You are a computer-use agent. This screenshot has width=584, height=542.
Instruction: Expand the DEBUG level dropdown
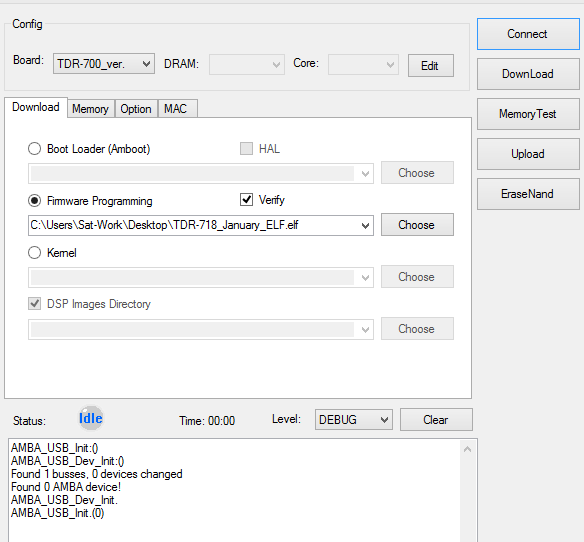353,419
